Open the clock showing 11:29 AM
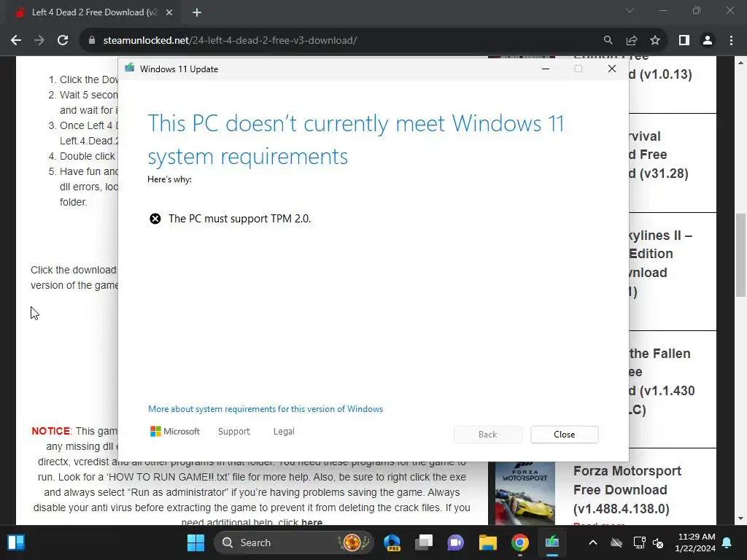Screen dimensions: 747x560 pos(695,542)
